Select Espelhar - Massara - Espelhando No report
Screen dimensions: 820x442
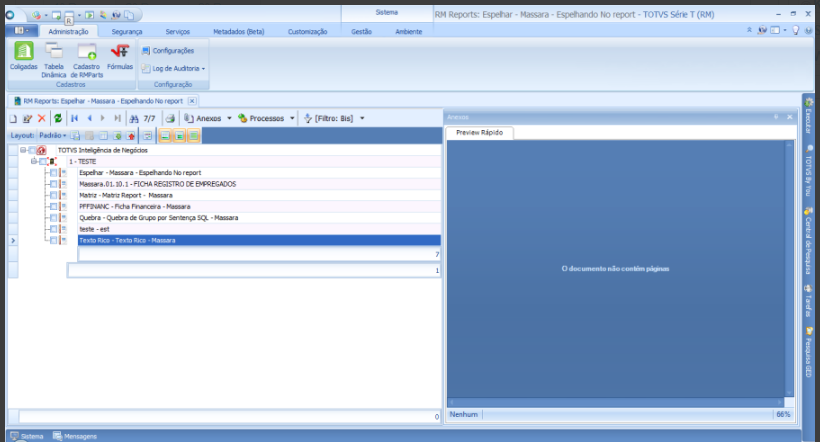259,173
